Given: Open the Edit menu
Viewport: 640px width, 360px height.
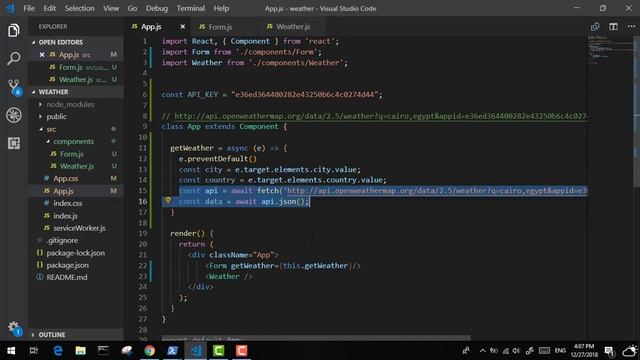Looking at the screenshot, I should 49,8.
